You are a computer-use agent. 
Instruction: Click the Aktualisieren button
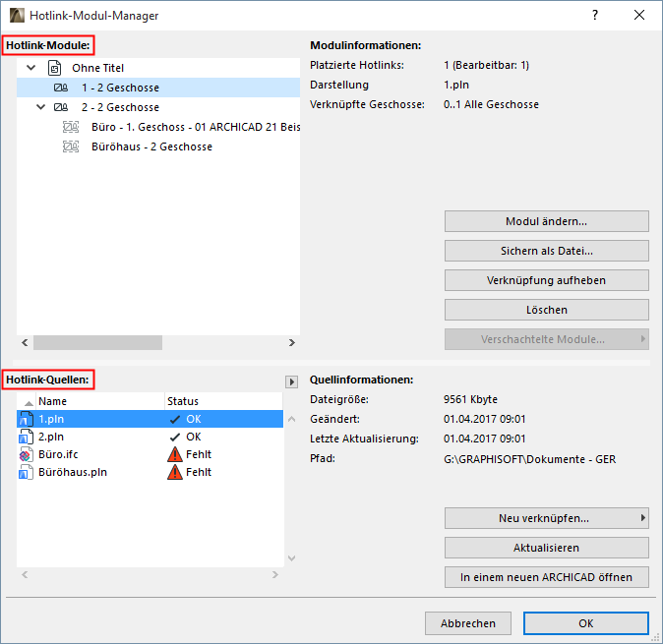click(546, 548)
